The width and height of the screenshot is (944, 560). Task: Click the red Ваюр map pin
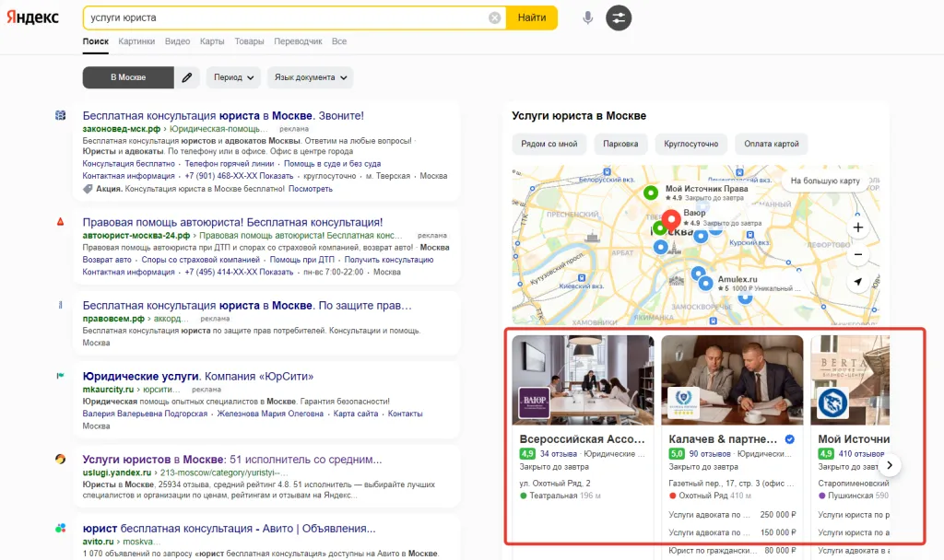pos(671,219)
